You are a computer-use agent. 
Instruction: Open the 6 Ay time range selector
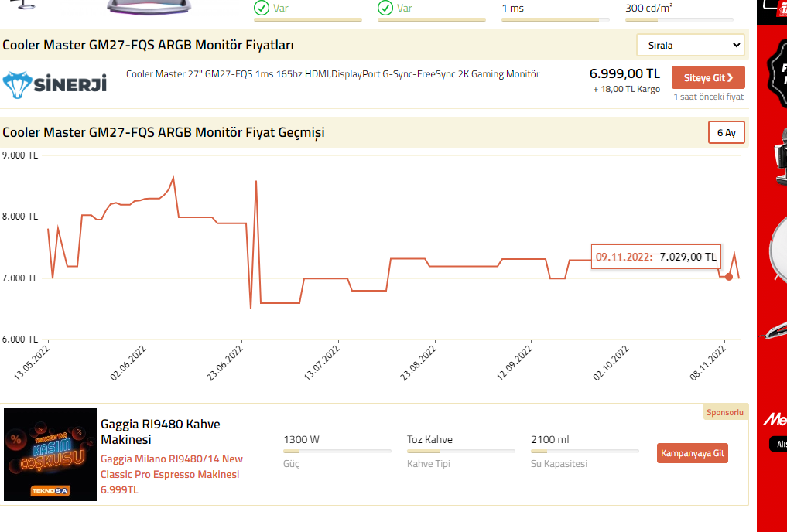pos(726,133)
